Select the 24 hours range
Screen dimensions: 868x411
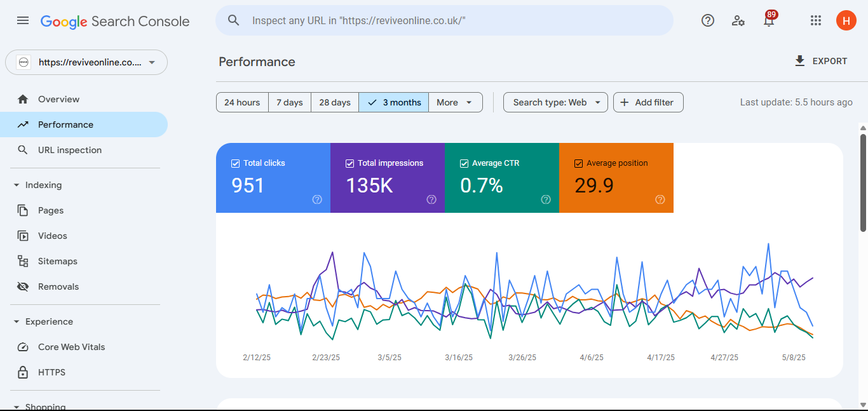click(242, 102)
